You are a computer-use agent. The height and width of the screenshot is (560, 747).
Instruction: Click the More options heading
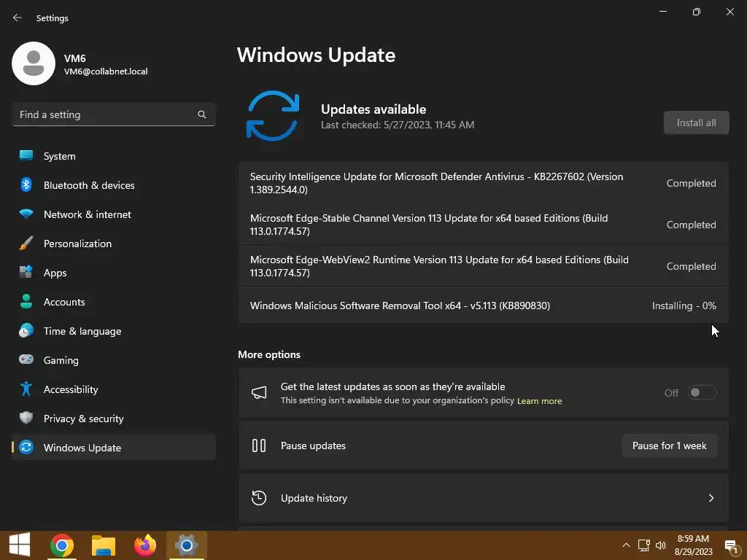pyautogui.click(x=269, y=354)
